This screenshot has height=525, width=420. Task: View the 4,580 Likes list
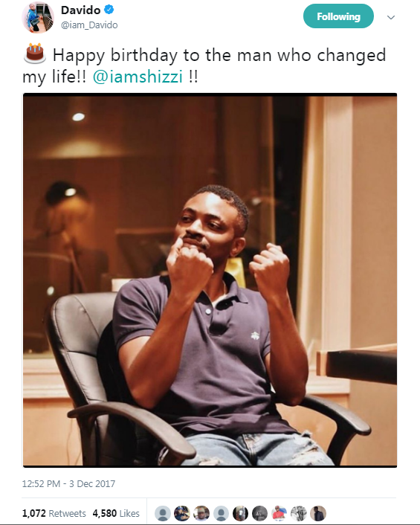[116, 513]
